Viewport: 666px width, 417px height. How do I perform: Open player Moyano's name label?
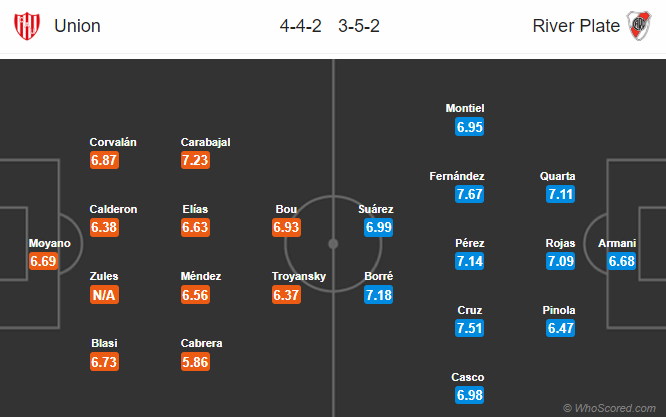pyautogui.click(x=50, y=243)
